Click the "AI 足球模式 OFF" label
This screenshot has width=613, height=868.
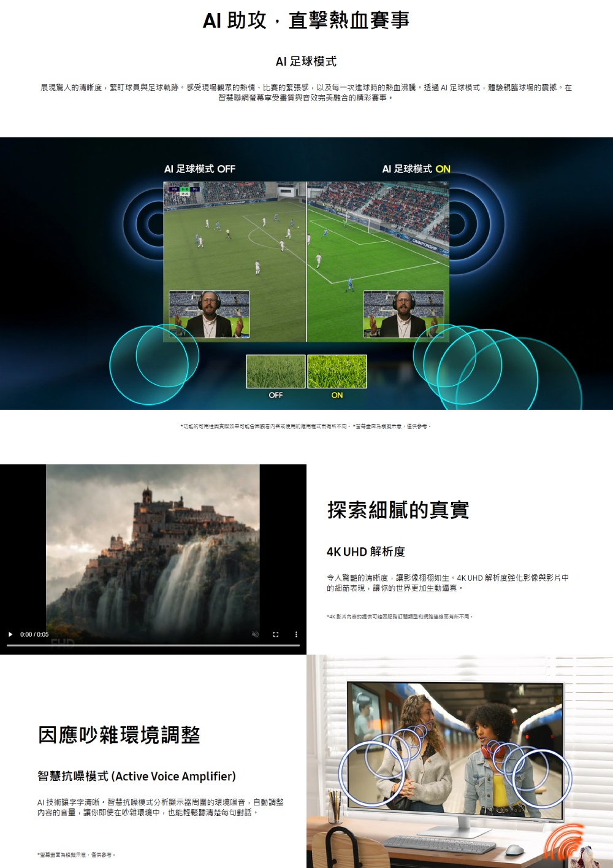pos(200,169)
